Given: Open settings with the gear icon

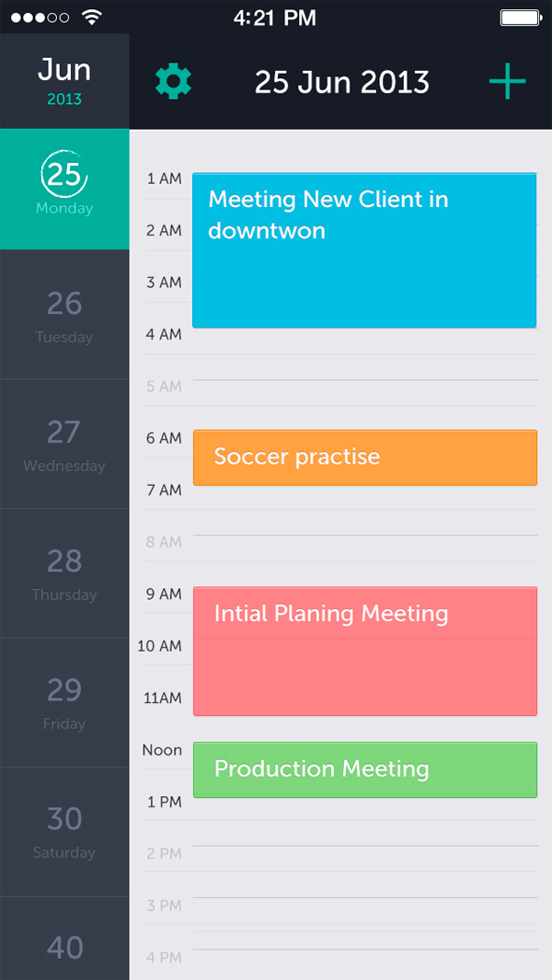Looking at the screenshot, I should [173, 82].
